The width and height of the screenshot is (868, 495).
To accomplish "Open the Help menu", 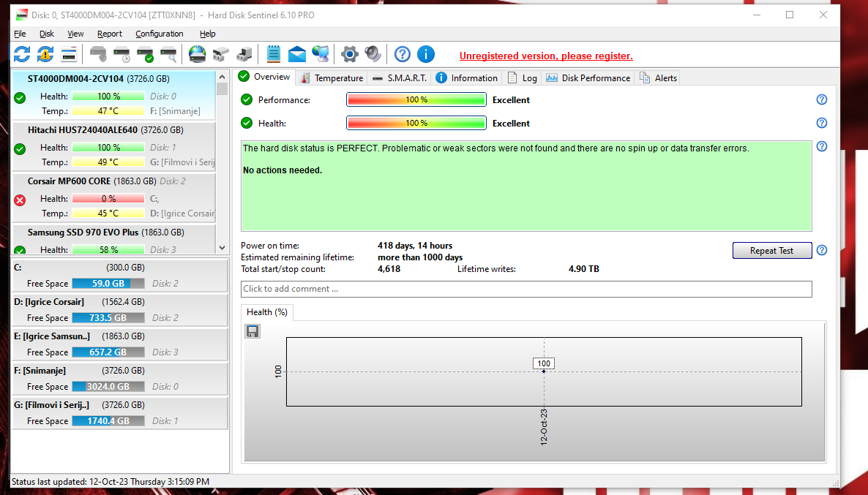I will click(208, 34).
